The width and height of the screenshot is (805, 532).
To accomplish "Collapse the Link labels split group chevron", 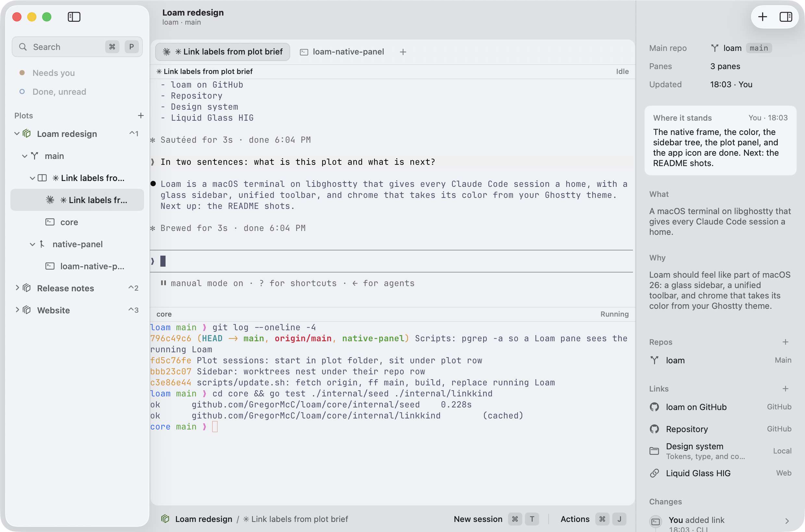I will (x=32, y=178).
